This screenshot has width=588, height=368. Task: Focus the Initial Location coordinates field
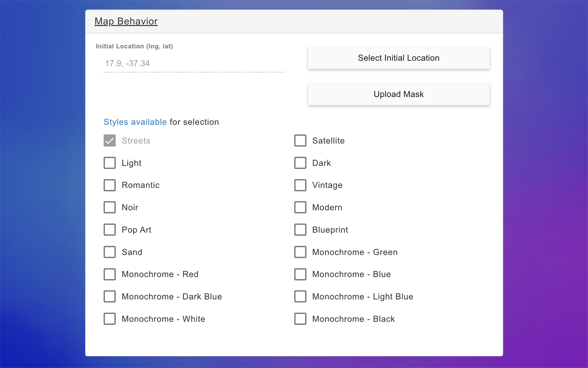click(x=194, y=64)
